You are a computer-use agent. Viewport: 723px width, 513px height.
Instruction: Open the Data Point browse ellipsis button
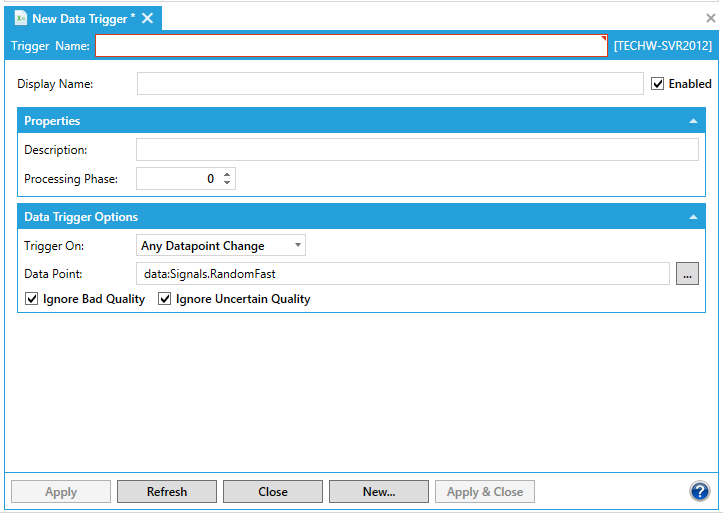click(x=687, y=274)
